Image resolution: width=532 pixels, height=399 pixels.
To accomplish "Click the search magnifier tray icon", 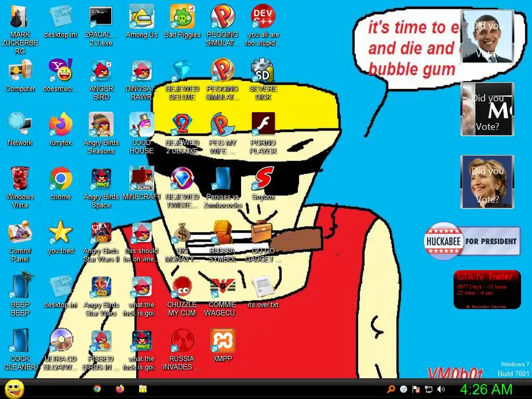I will click(x=391, y=389).
